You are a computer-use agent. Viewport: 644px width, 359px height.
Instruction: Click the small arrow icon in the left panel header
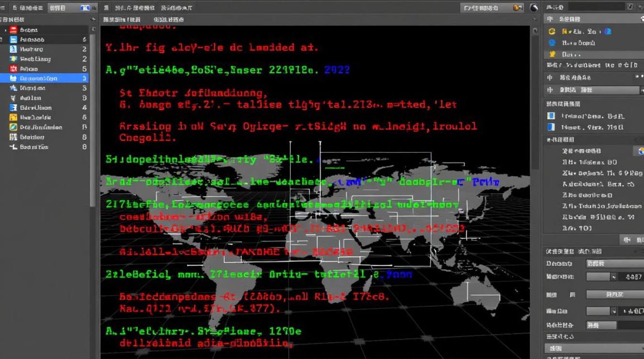pyautogui.click(x=93, y=20)
